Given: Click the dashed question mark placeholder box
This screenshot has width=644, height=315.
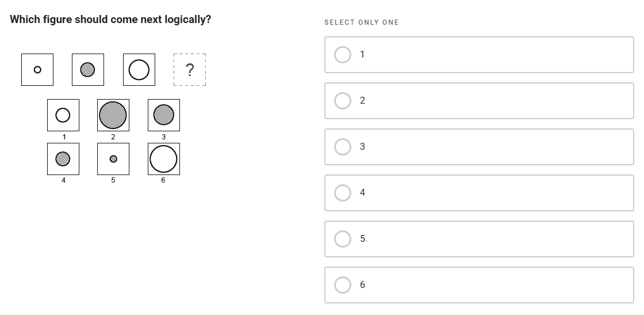Looking at the screenshot, I should [x=190, y=70].
